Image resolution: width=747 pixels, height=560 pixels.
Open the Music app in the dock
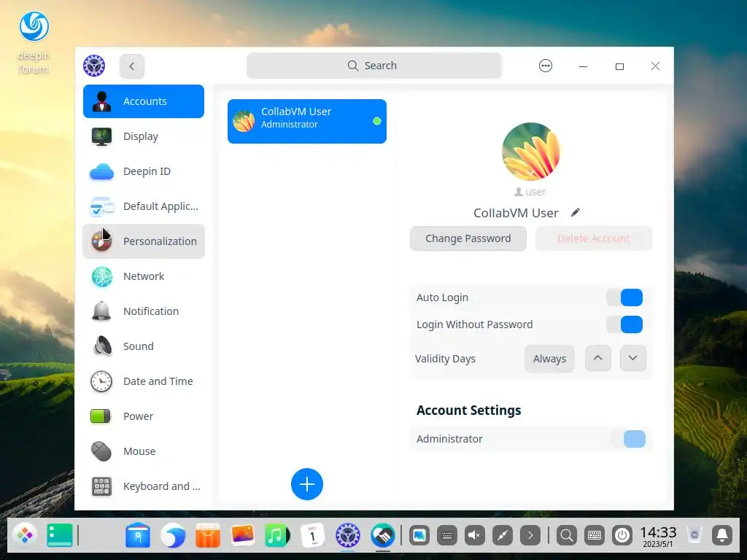point(277,535)
